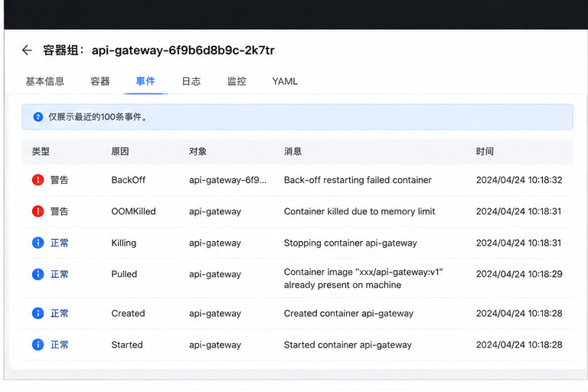588x392 pixels.
Task: Click the timestamp in the Started row
Action: [519, 345]
